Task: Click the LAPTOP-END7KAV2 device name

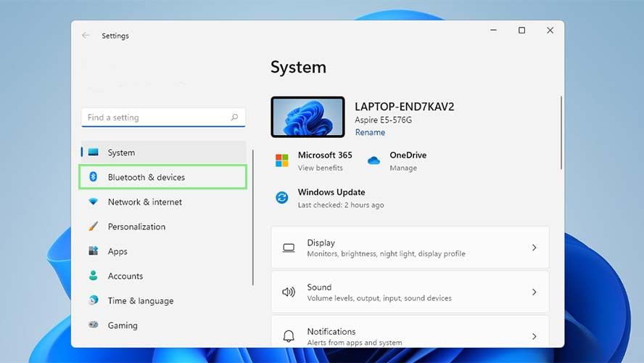Action: click(x=405, y=107)
